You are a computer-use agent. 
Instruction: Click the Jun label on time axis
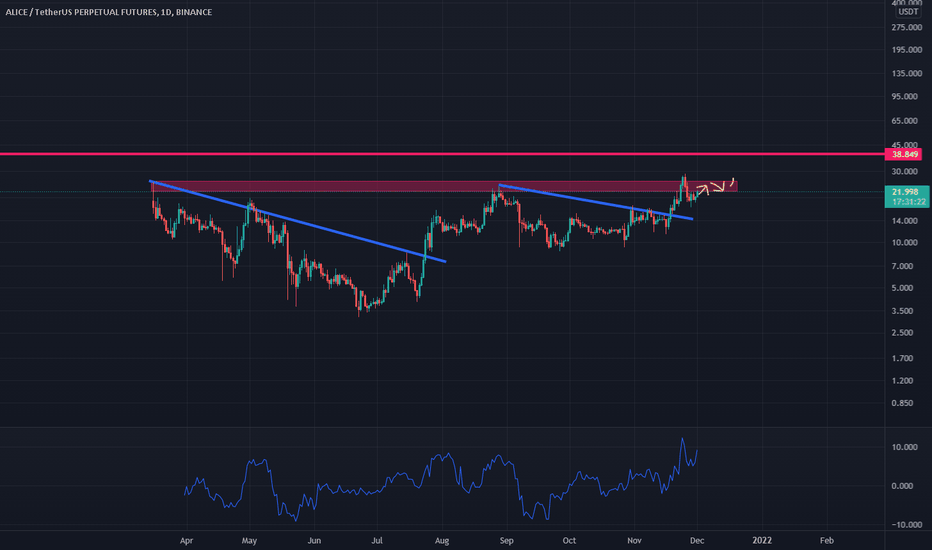click(314, 540)
